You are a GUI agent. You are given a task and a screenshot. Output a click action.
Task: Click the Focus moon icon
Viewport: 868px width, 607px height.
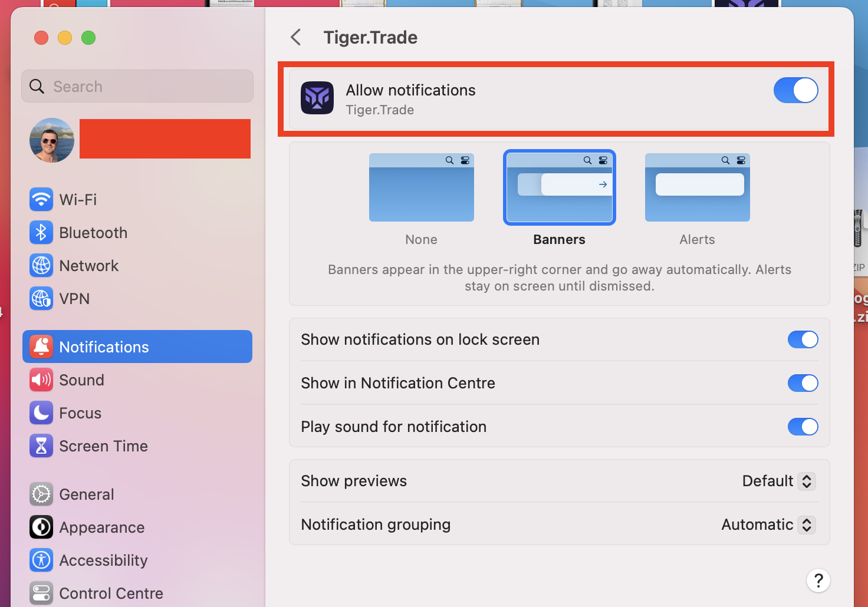[41, 413]
